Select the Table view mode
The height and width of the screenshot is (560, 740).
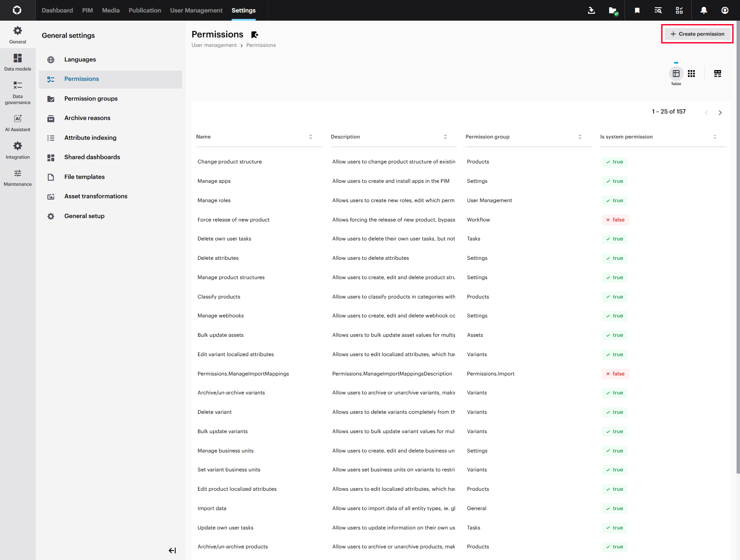(676, 74)
